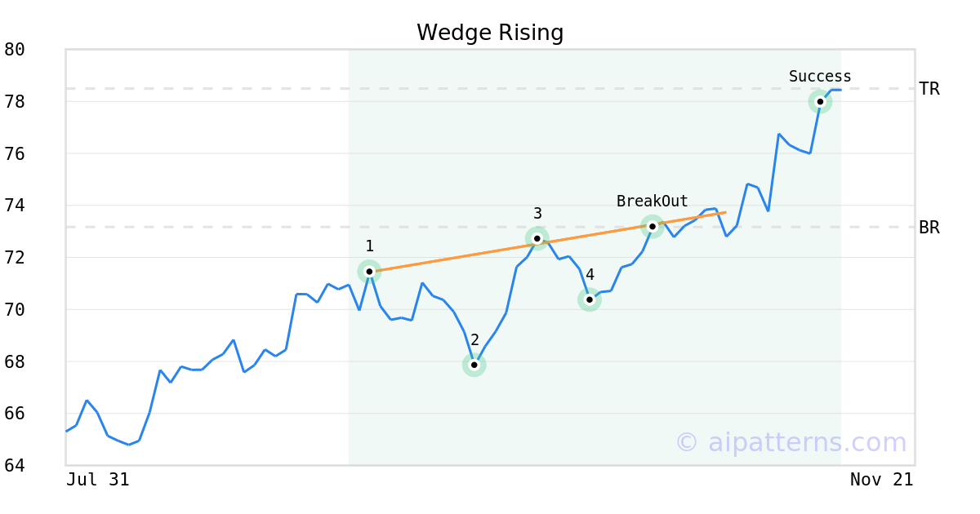The height and width of the screenshot is (514, 980).
Task: Select the point 4 marker dot
Action: [x=590, y=299]
